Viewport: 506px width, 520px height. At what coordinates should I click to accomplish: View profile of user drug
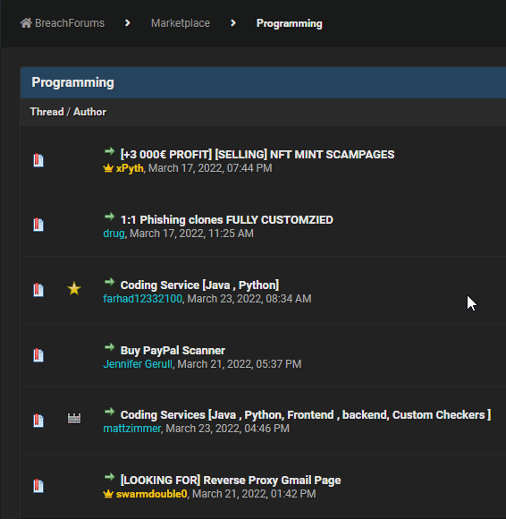point(114,233)
